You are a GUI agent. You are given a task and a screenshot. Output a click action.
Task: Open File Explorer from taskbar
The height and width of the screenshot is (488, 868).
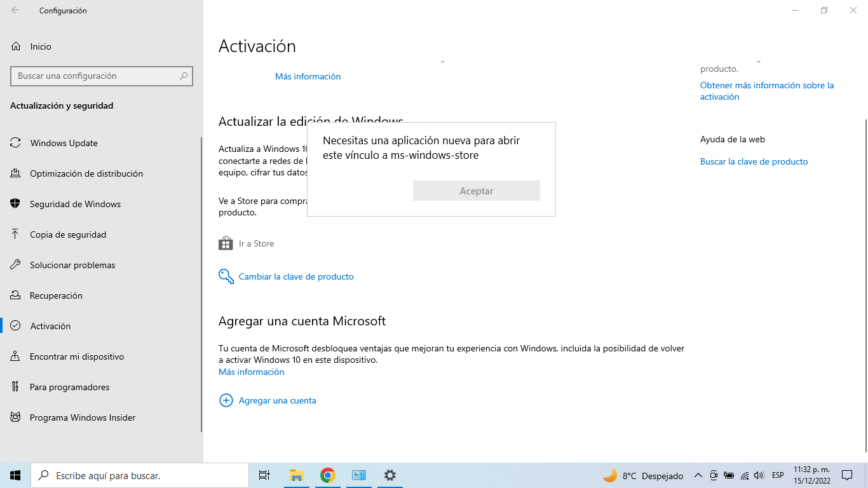(296, 475)
